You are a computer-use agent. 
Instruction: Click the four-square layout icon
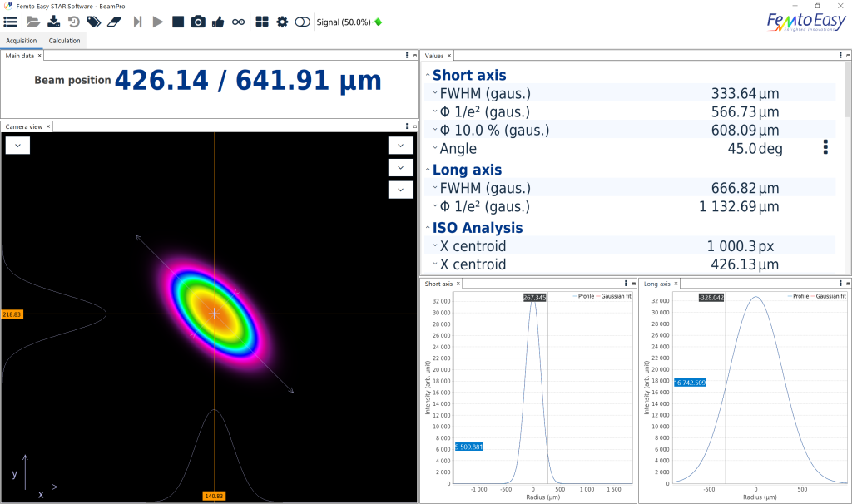tap(262, 22)
